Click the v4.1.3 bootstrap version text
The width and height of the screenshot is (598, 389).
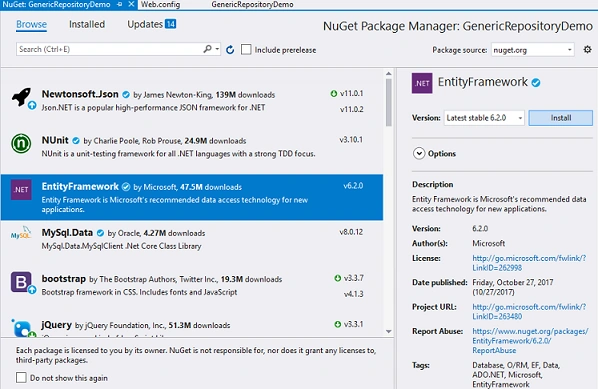coord(354,294)
